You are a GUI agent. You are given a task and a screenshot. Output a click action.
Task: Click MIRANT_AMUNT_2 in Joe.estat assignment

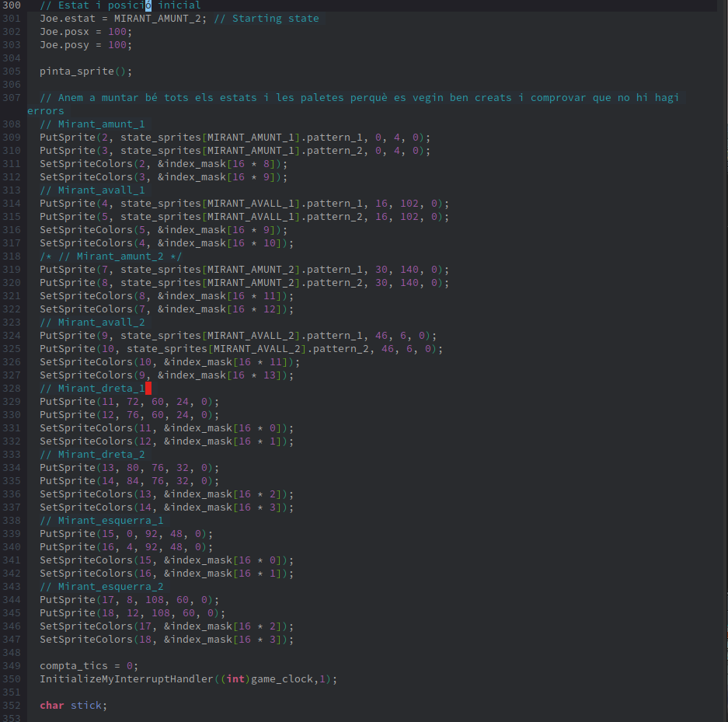point(158,19)
